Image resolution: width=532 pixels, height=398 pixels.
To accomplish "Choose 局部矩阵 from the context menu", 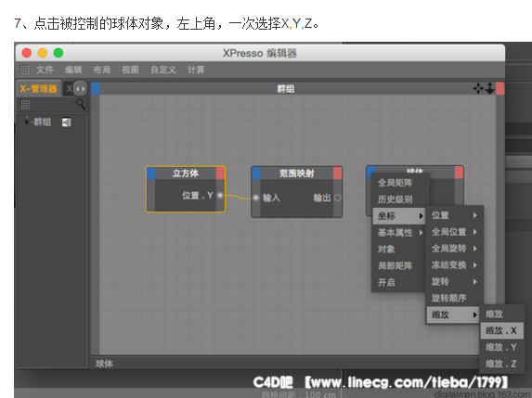I will 399,265.
